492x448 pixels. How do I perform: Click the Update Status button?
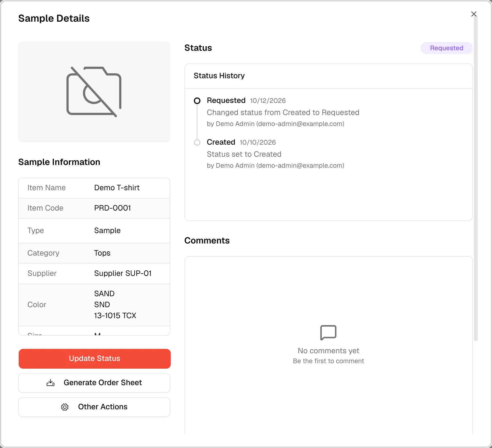coord(94,359)
